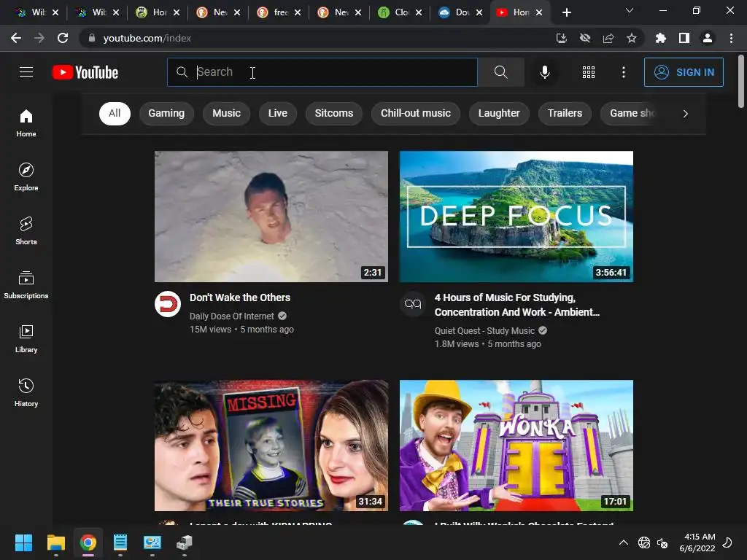The height and width of the screenshot is (560, 747).
Task: Go to Home in the sidebar
Action: (26, 122)
